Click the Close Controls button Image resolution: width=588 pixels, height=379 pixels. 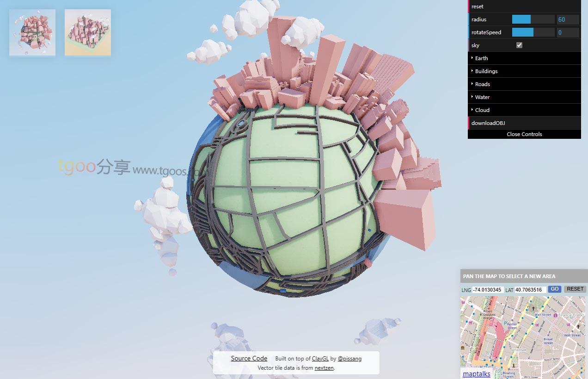524,134
